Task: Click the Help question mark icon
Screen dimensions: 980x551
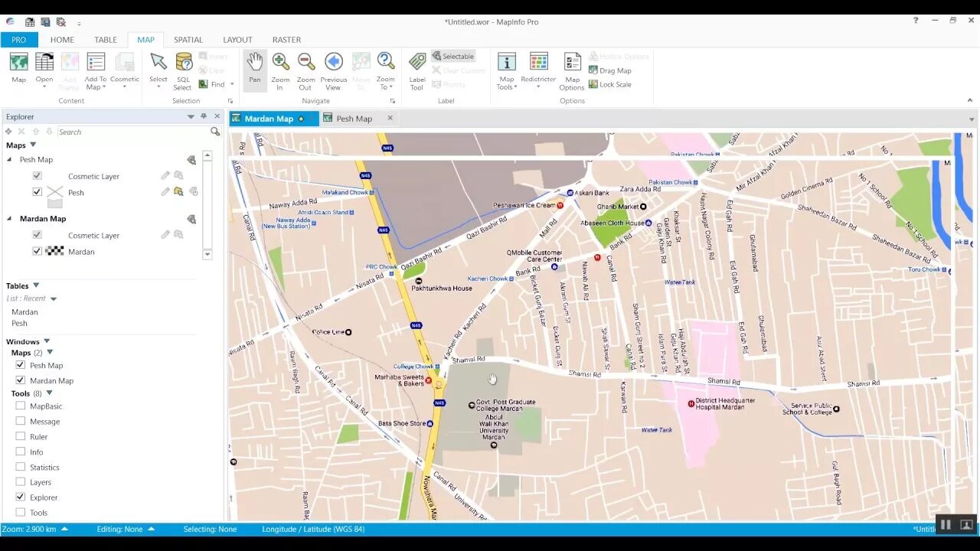Action: click(916, 21)
